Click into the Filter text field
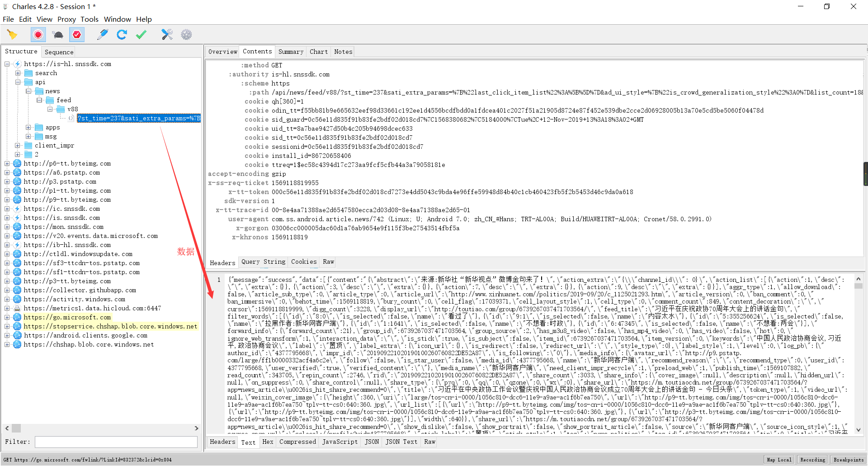This screenshot has width=868, height=466. pyautogui.click(x=116, y=442)
